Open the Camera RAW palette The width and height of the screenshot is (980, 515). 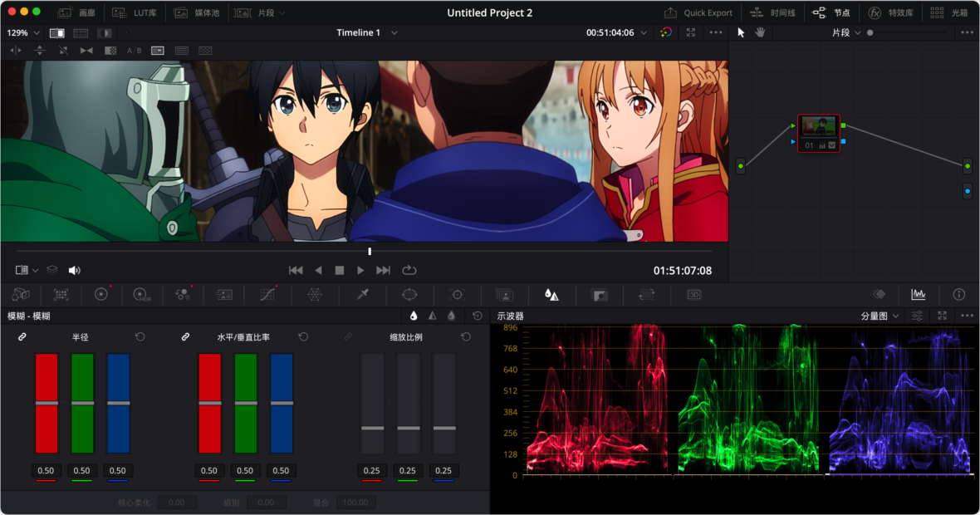[x=18, y=295]
